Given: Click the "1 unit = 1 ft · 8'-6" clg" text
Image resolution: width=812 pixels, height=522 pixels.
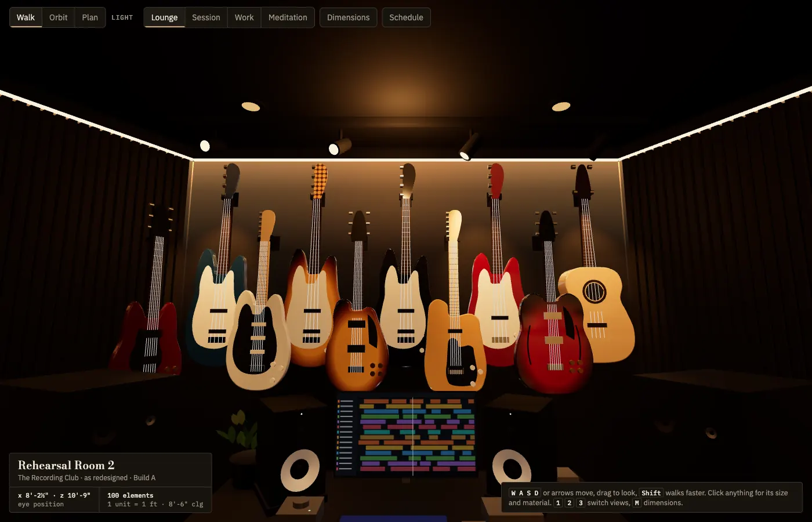Looking at the screenshot, I should coord(155,504).
